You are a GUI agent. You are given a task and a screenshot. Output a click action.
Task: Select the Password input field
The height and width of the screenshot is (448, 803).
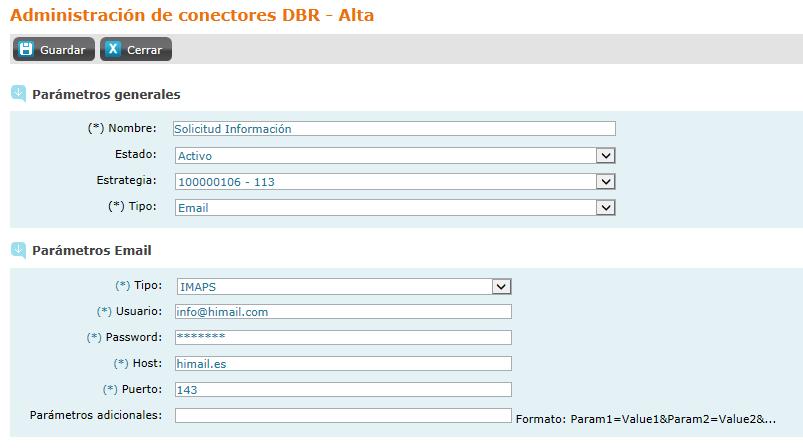click(343, 337)
